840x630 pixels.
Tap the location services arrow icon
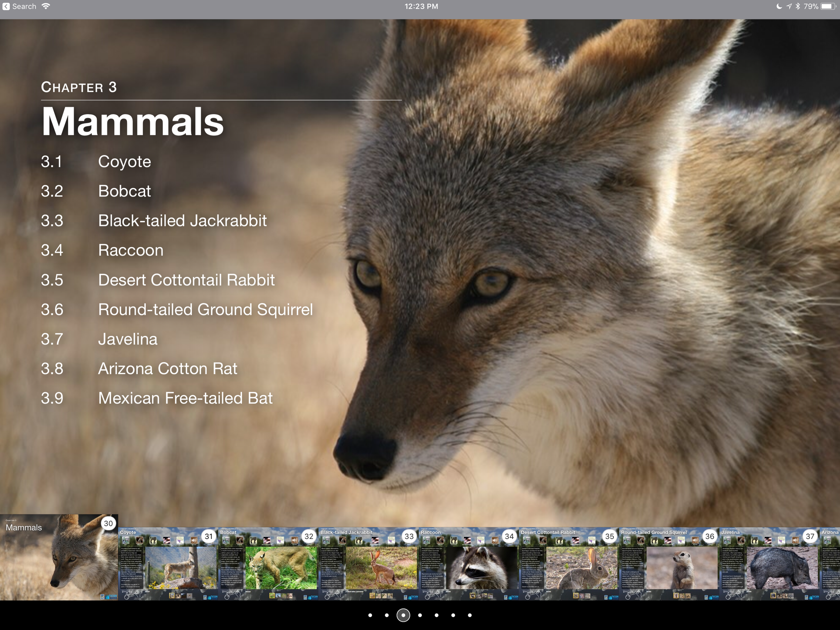click(x=789, y=6)
